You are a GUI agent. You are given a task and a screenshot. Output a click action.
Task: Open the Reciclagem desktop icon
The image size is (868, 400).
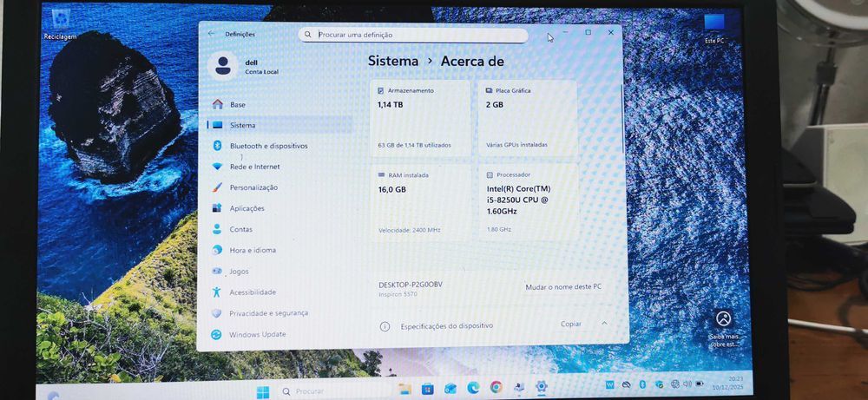click(x=60, y=23)
